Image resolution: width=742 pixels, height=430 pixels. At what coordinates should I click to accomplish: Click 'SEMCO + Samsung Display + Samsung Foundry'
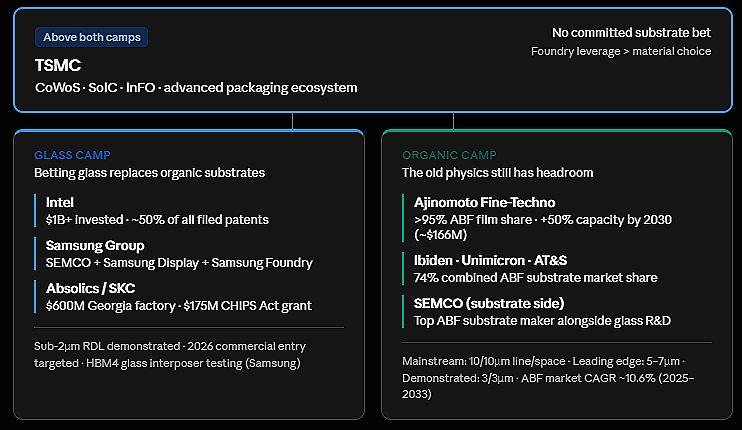pos(179,263)
